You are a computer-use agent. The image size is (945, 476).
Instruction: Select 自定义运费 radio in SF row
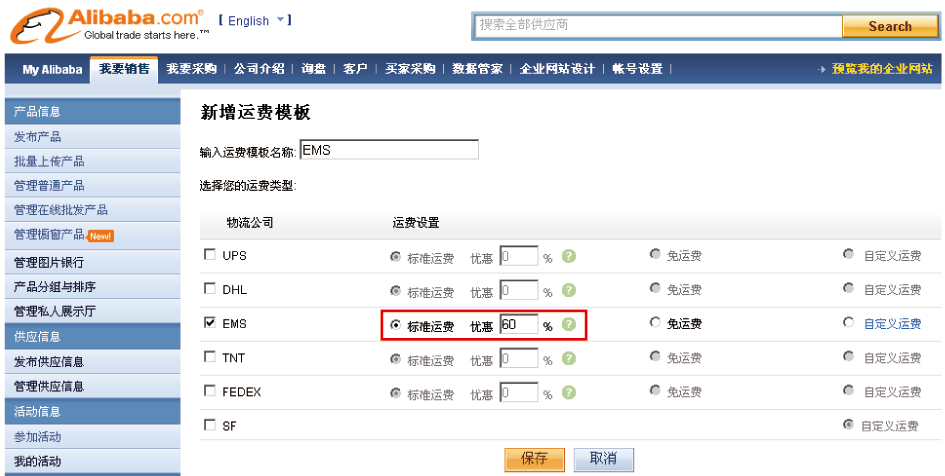849,425
